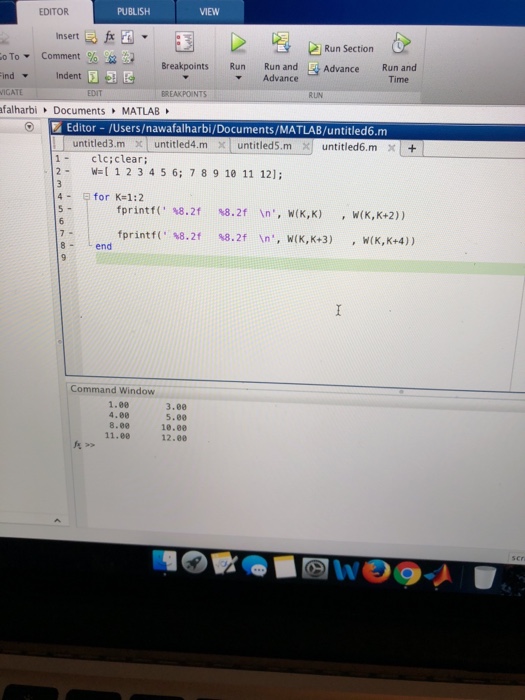Click the fx prompt icon in Command Window
The image size is (525, 700).
tap(77, 445)
